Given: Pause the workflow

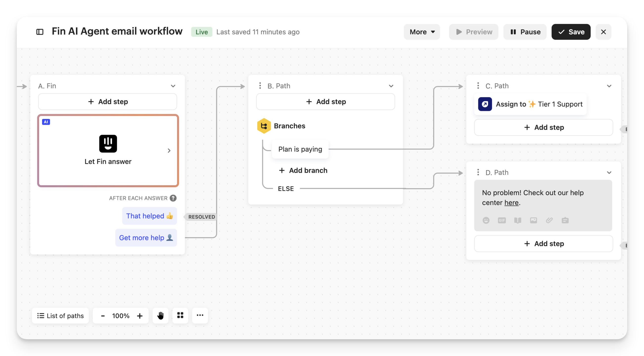Looking at the screenshot, I should point(525,32).
